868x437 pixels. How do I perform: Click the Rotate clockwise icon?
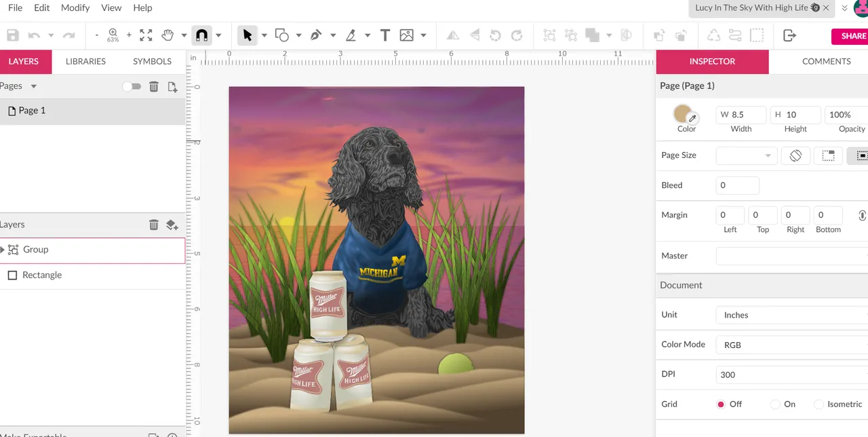tap(517, 35)
